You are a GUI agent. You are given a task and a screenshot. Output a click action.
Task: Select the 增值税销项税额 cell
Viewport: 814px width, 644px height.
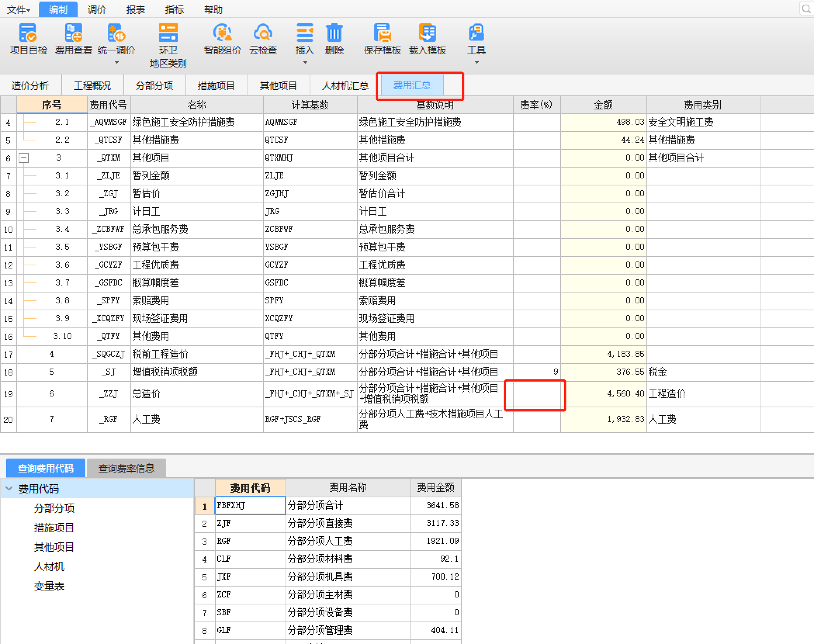[197, 372]
